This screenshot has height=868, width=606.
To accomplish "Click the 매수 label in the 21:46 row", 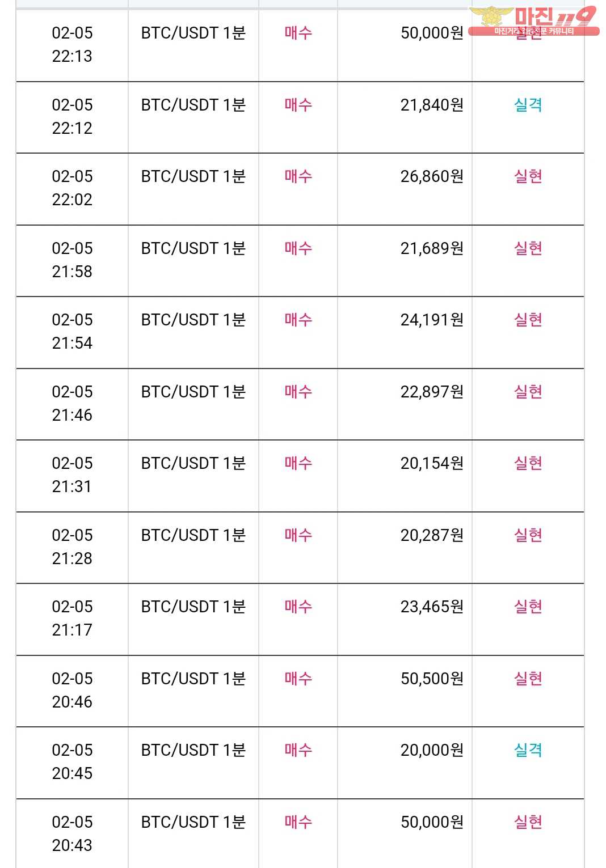I will 298,392.
